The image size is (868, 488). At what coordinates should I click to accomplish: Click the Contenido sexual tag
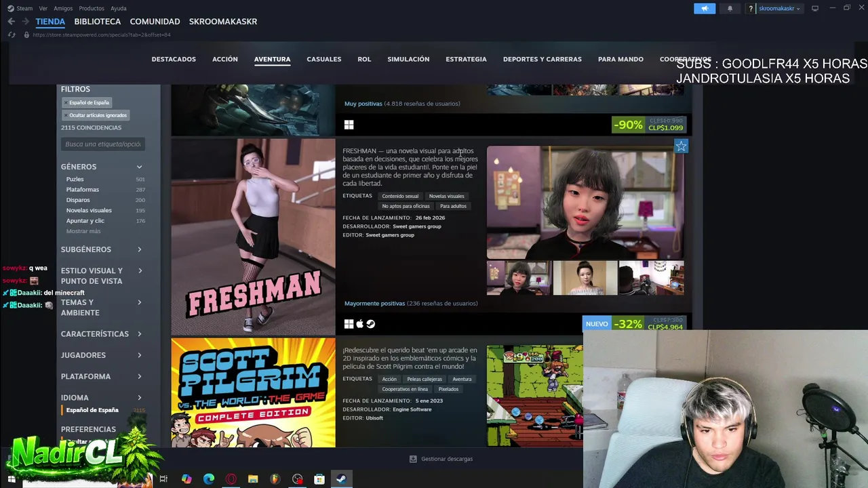(400, 196)
